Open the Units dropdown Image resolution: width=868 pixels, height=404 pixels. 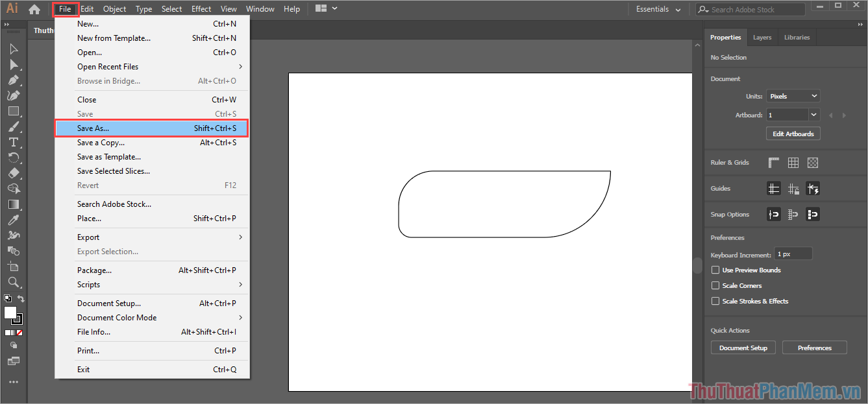pos(793,96)
